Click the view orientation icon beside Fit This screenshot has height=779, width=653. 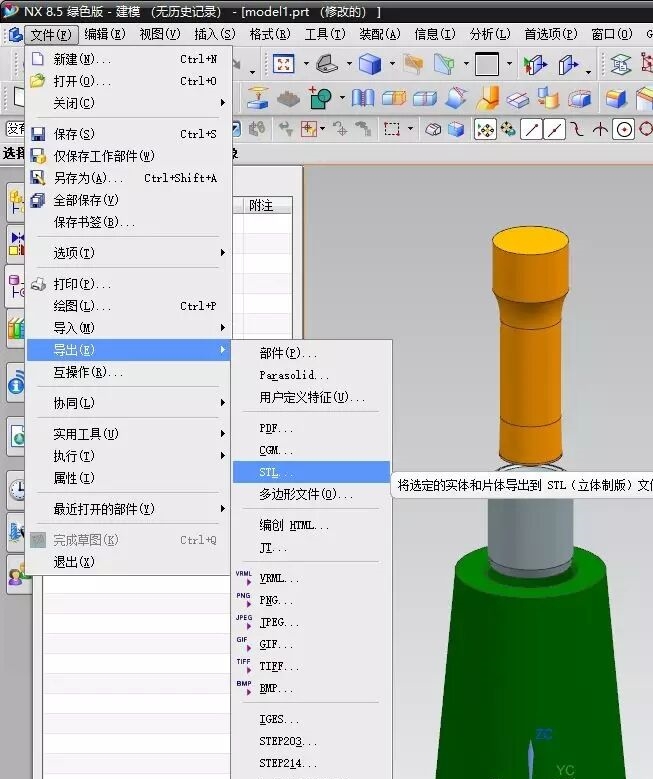click(x=327, y=64)
